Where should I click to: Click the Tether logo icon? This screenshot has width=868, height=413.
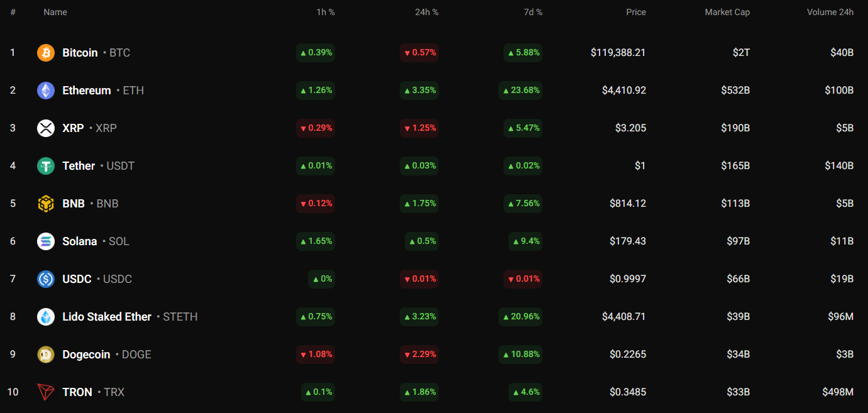(x=46, y=166)
